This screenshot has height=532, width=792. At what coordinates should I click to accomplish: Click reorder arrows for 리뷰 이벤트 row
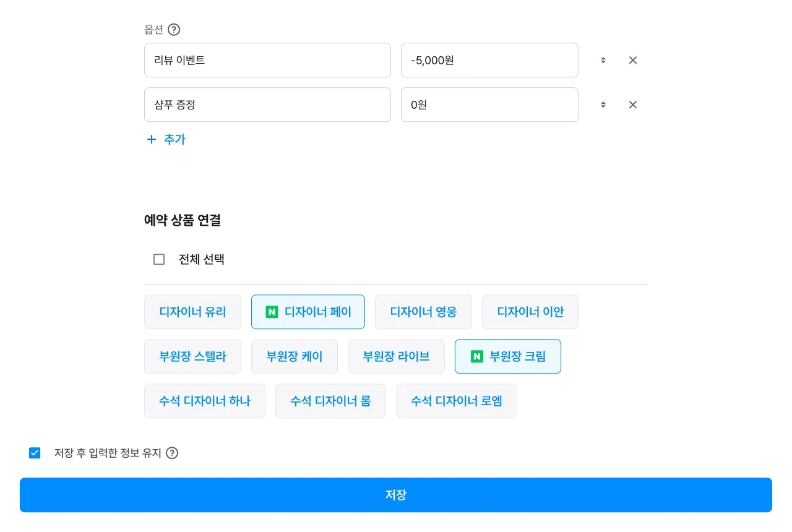[603, 60]
